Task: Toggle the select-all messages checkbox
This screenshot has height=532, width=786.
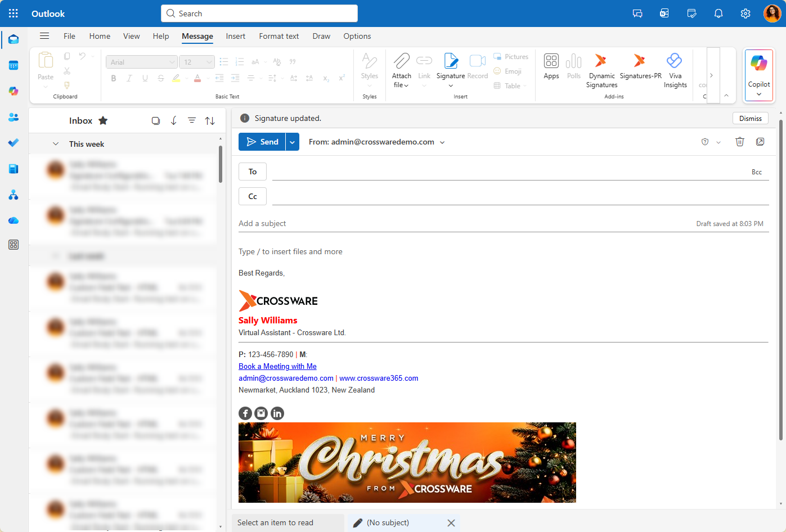Action: pyautogui.click(x=156, y=120)
